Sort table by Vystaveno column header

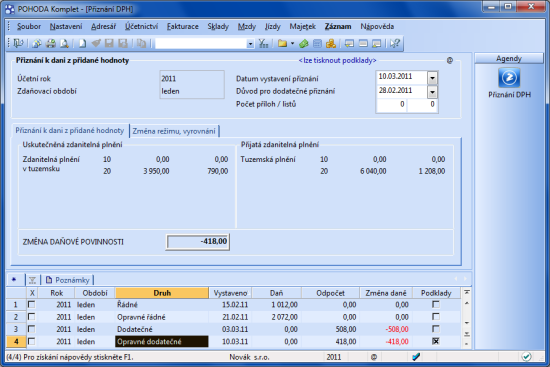point(230,293)
